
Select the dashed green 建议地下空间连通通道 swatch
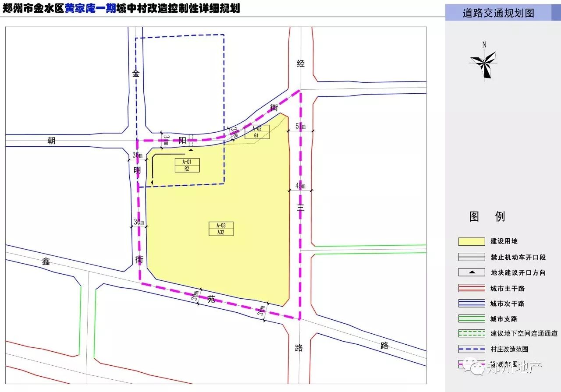click(472, 334)
